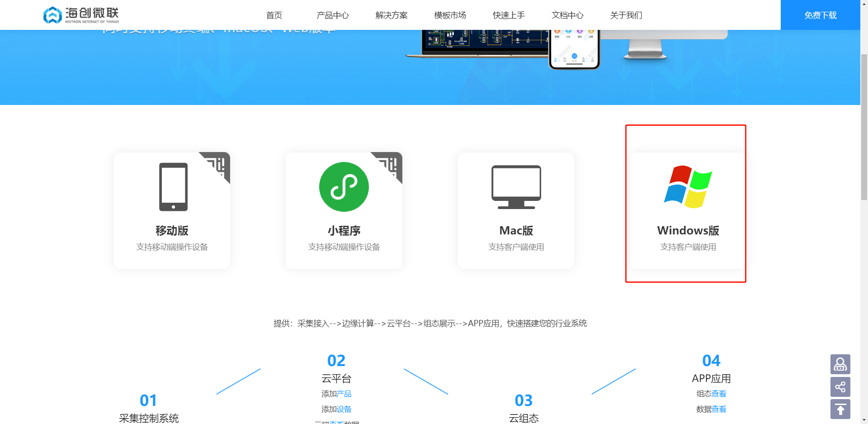The width and height of the screenshot is (868, 424).
Task: Click 支持客户端使用 under Windows版
Action: coord(688,247)
